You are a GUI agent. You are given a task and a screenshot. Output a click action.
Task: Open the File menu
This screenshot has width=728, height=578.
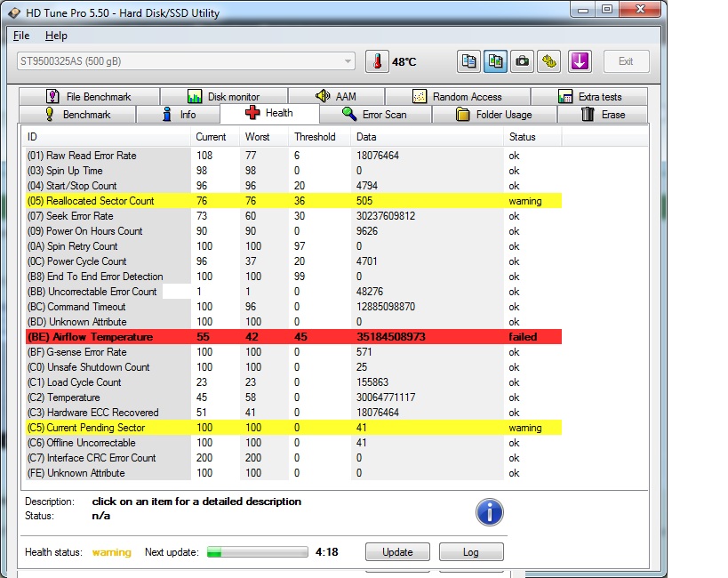click(x=21, y=36)
